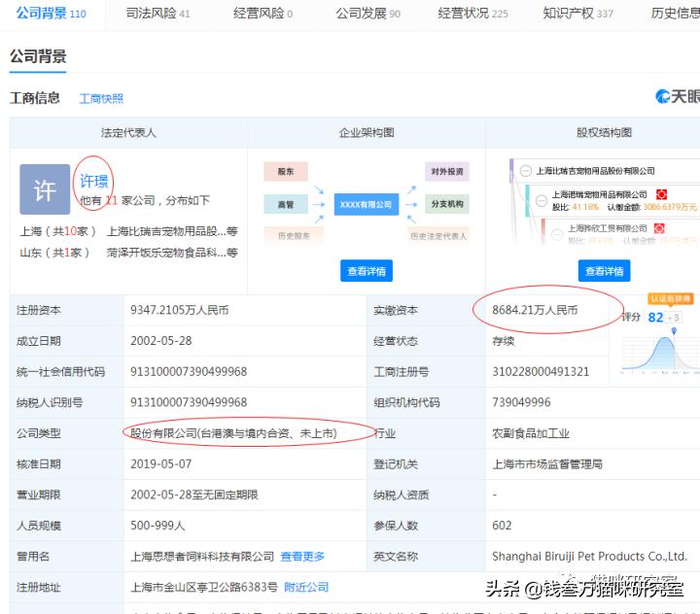Open the 历史信息 tab

click(676, 14)
